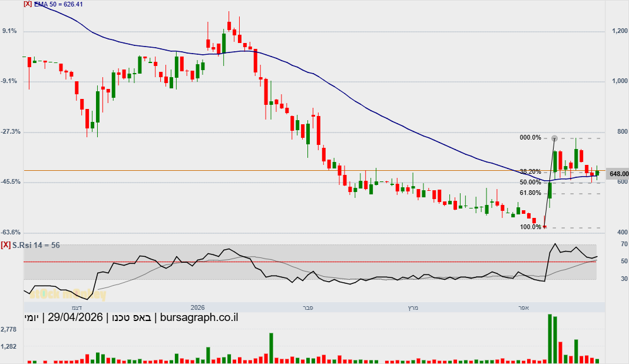Click the 2,778 volume axis value
The width and height of the screenshot is (629, 364).
point(8,329)
